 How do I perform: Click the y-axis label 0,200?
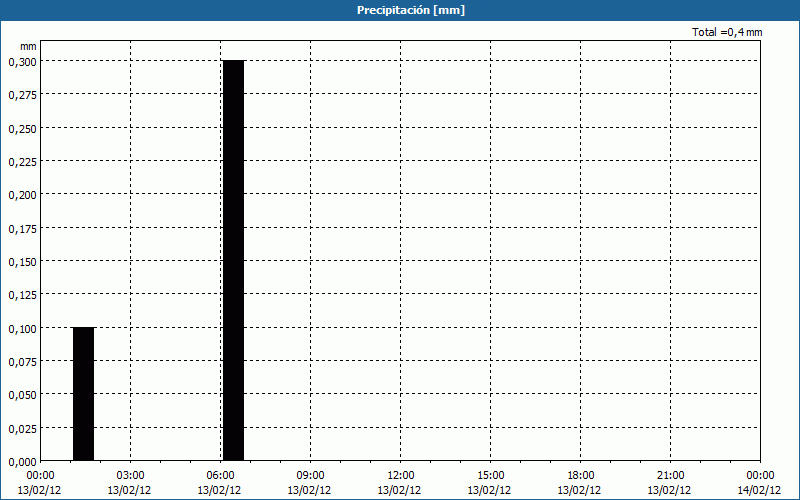click(22, 195)
